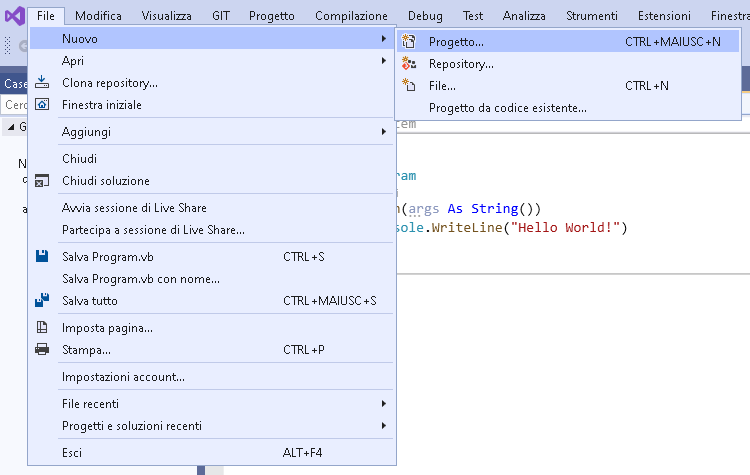This screenshot has width=750, height=475.
Task: Open the Visualizza menu
Action: click(x=166, y=16)
